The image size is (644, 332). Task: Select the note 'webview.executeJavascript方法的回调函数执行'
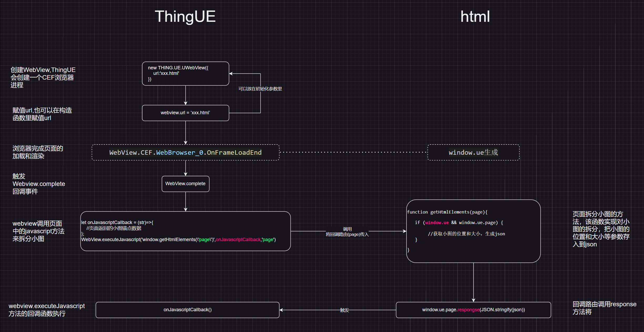(47, 310)
